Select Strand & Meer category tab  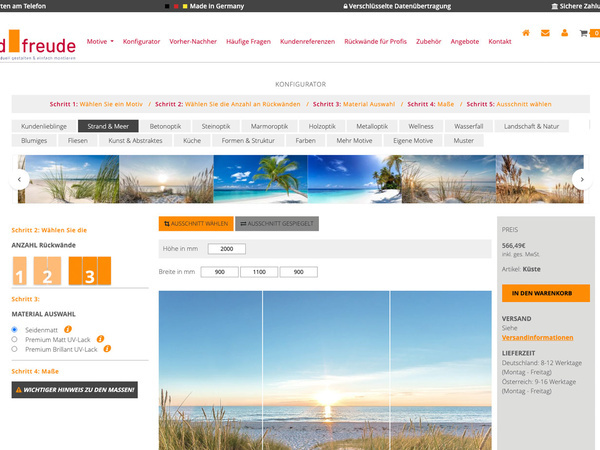click(108, 126)
